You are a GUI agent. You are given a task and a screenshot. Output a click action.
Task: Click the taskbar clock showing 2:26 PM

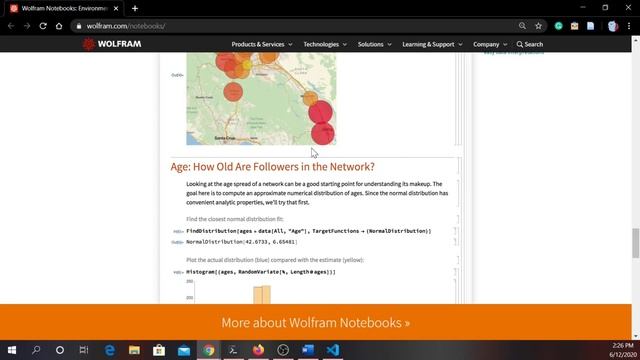click(x=623, y=350)
